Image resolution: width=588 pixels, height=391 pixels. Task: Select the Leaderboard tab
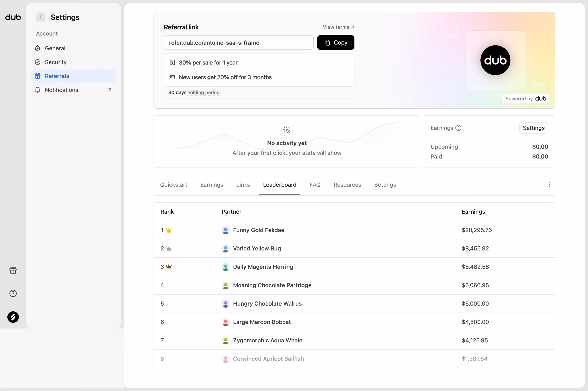[280, 185]
